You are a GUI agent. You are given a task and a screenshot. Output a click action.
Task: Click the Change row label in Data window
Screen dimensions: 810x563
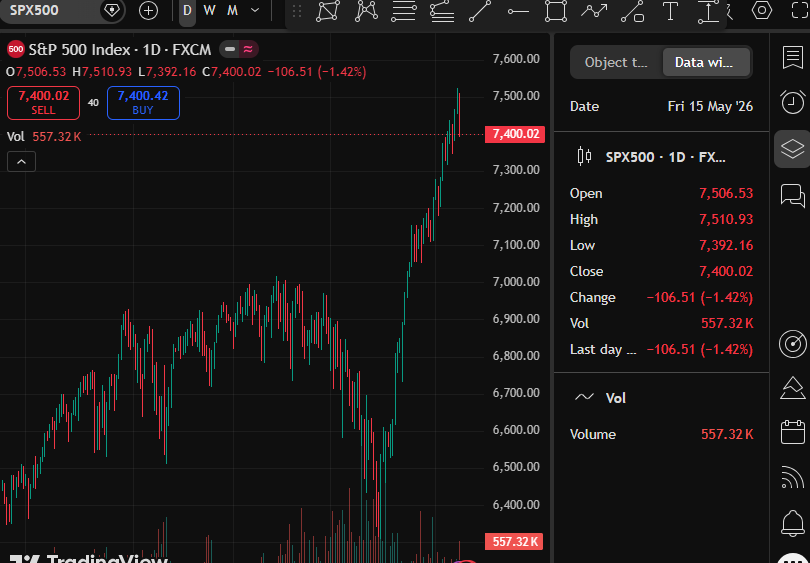pyautogui.click(x=593, y=298)
